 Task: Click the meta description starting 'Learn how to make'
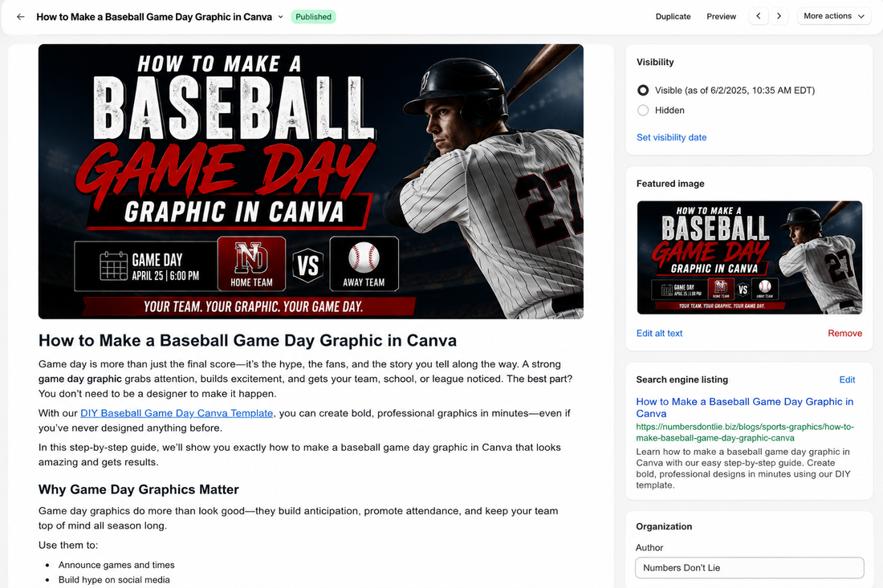tap(743, 468)
